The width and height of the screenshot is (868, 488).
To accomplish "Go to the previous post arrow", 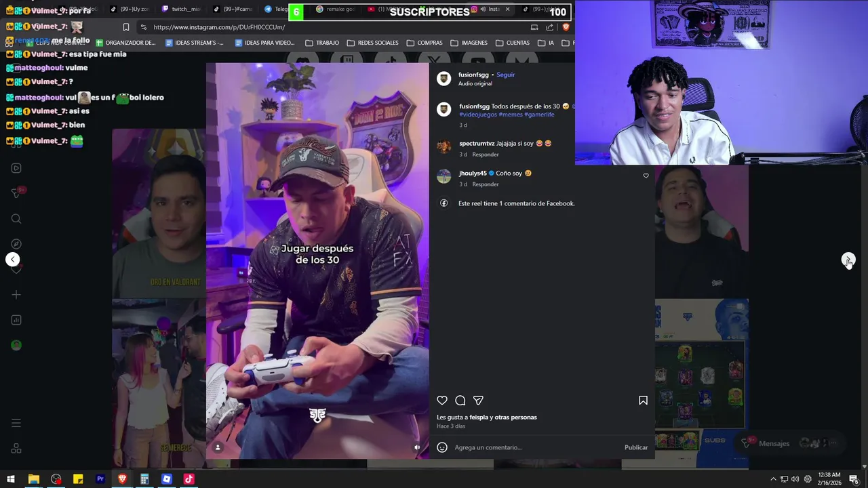I will (12, 260).
